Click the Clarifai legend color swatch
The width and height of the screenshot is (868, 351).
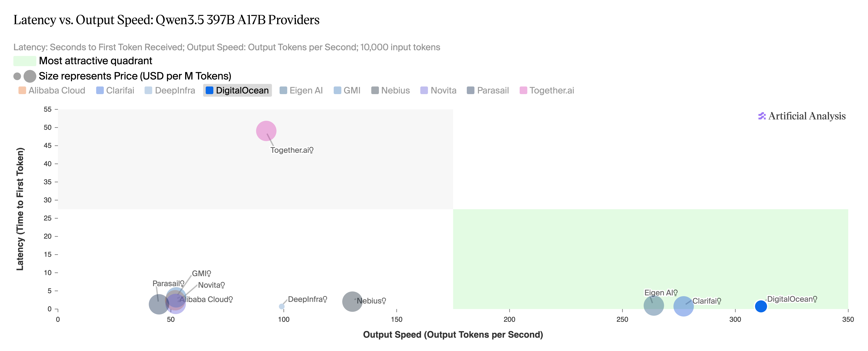click(x=100, y=90)
